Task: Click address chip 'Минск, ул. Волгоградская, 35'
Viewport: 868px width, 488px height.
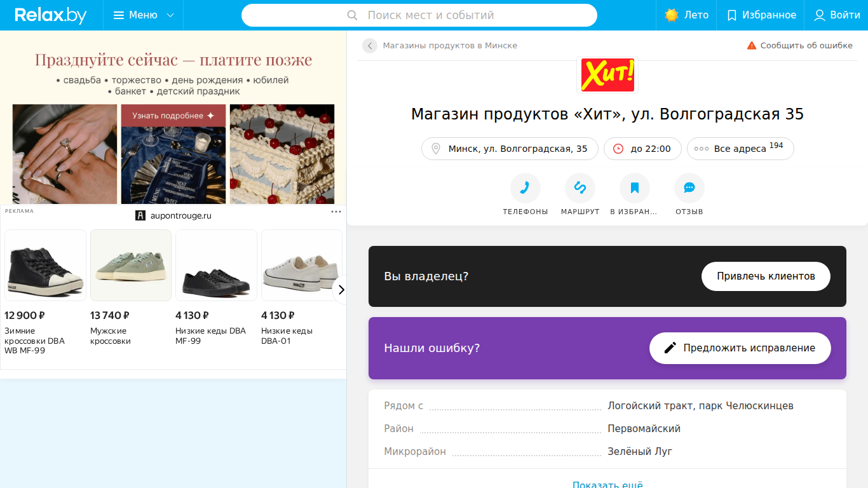Action: point(510,149)
